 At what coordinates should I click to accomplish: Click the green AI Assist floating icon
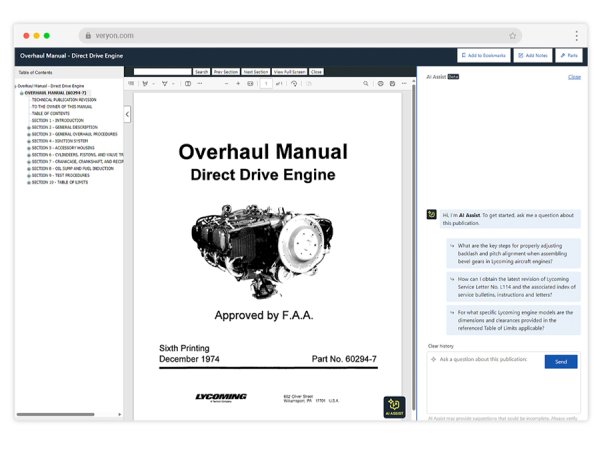pos(395,408)
